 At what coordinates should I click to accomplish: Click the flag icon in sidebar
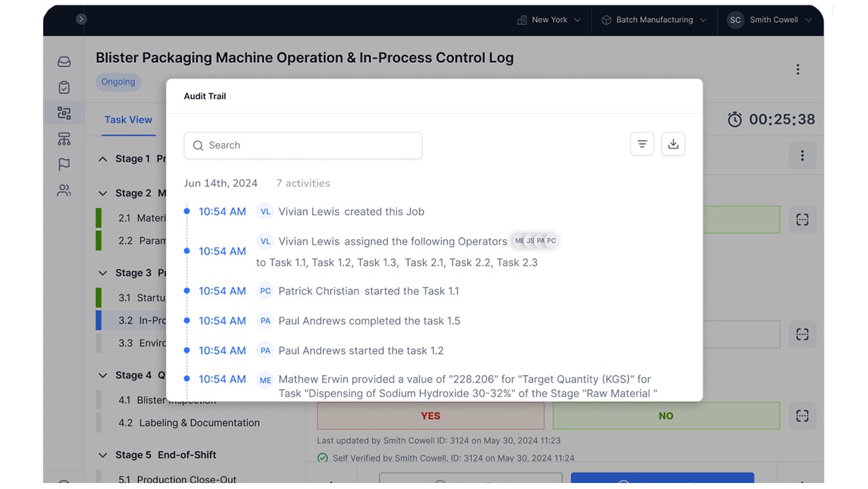(x=64, y=165)
